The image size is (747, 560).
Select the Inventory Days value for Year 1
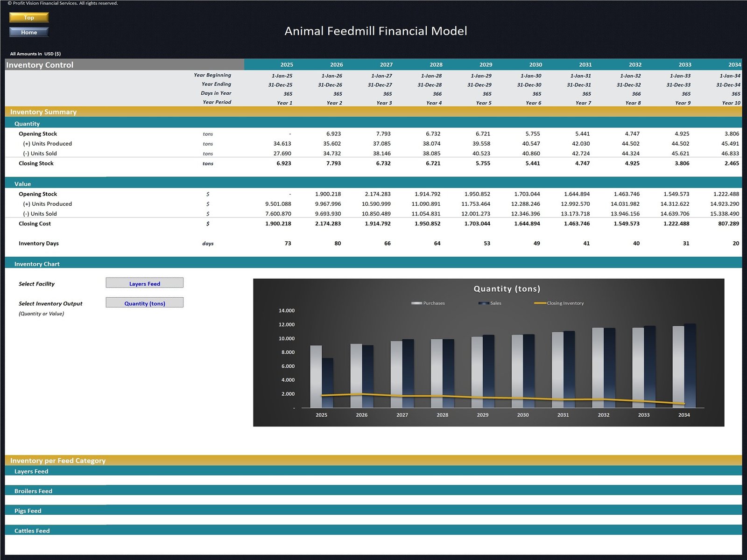(288, 243)
